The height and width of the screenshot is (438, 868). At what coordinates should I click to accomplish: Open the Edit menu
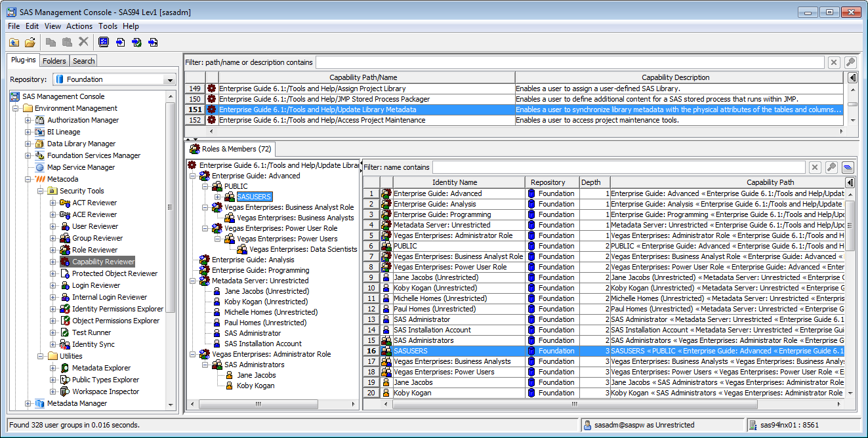click(x=32, y=26)
